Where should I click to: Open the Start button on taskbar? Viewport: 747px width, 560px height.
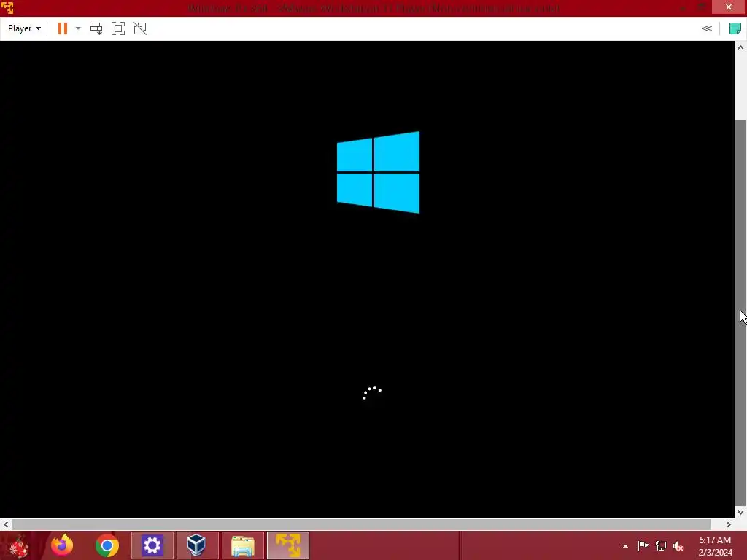coord(18,545)
